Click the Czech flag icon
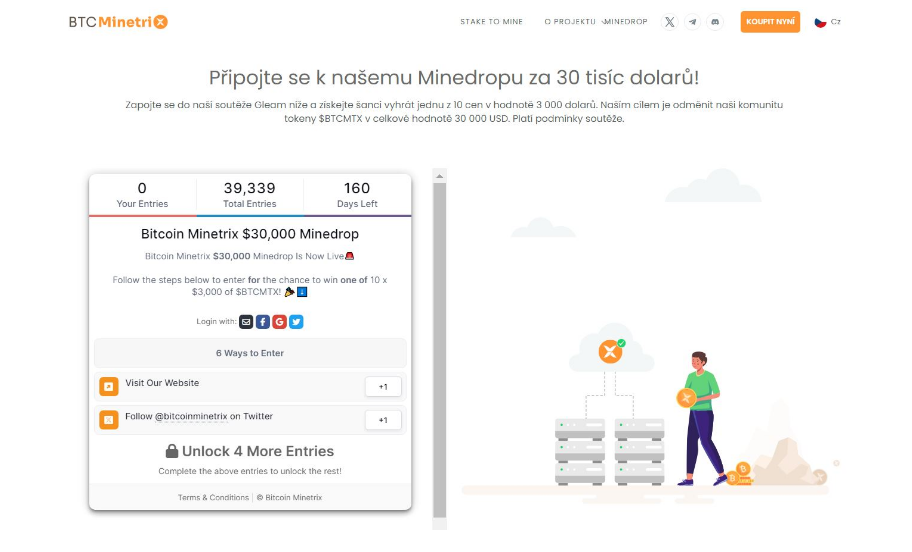This screenshot has width=912, height=552. point(820,22)
